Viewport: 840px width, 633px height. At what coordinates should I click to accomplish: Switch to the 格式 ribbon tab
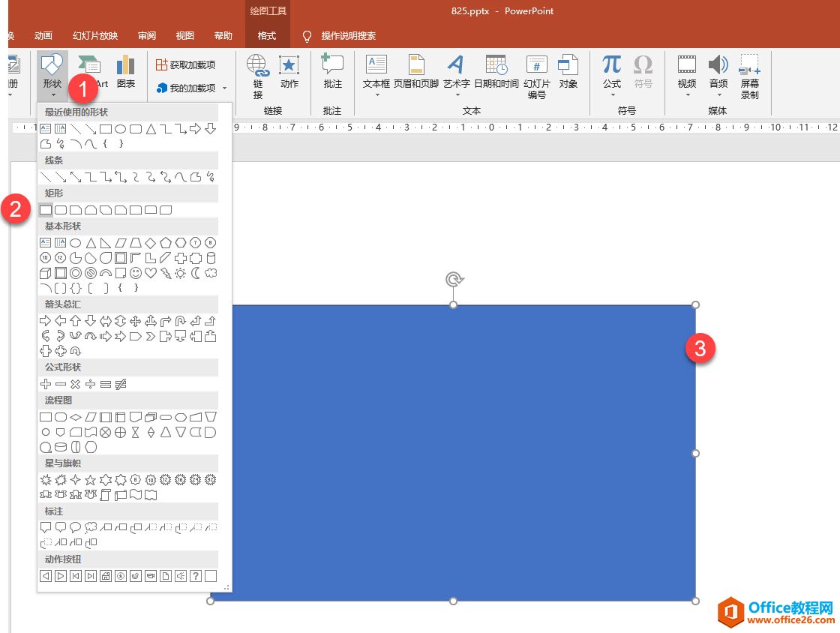point(266,36)
